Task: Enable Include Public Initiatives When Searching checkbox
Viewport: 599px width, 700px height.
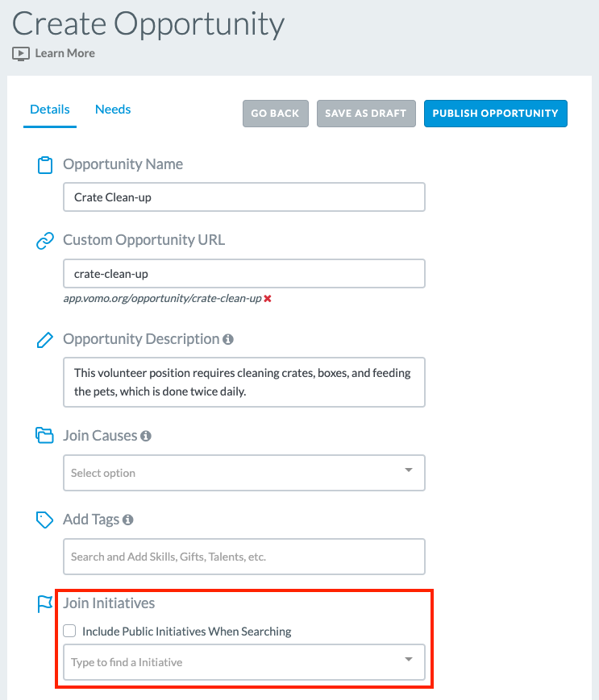Action: [x=69, y=631]
